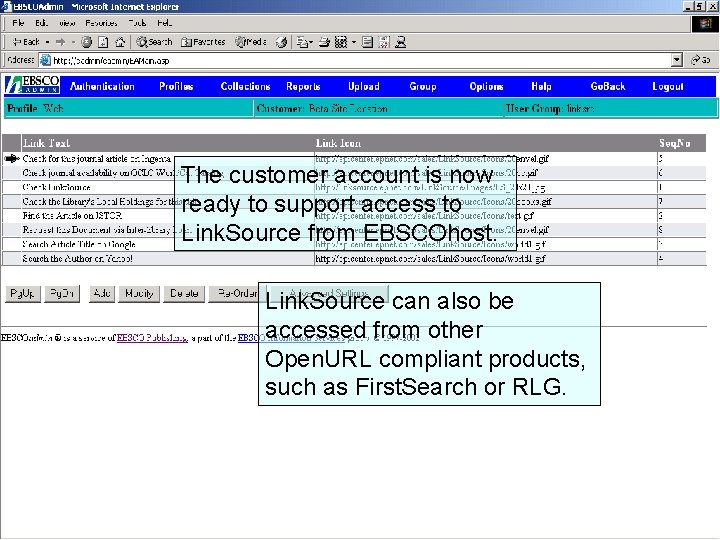Open the View menu
The image size is (720, 540).
pos(67,23)
